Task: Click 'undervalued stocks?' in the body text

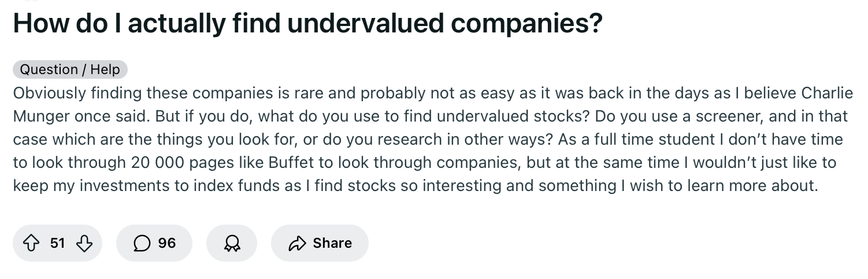Action: pyautogui.click(x=513, y=116)
